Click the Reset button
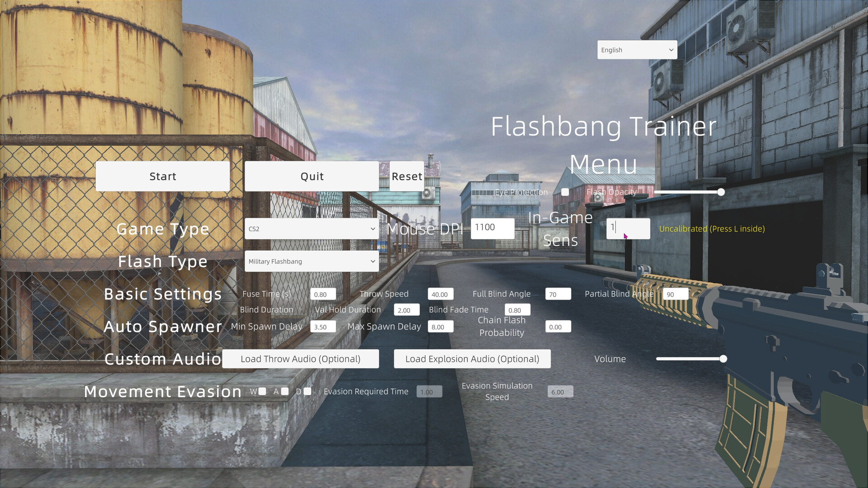The width and height of the screenshot is (868, 488). coord(407,176)
